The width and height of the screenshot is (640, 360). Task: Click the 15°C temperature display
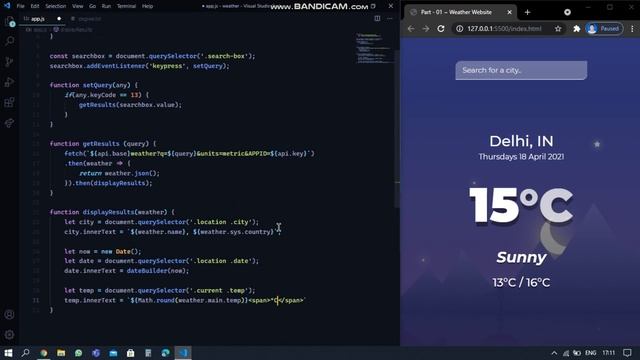tap(521, 205)
